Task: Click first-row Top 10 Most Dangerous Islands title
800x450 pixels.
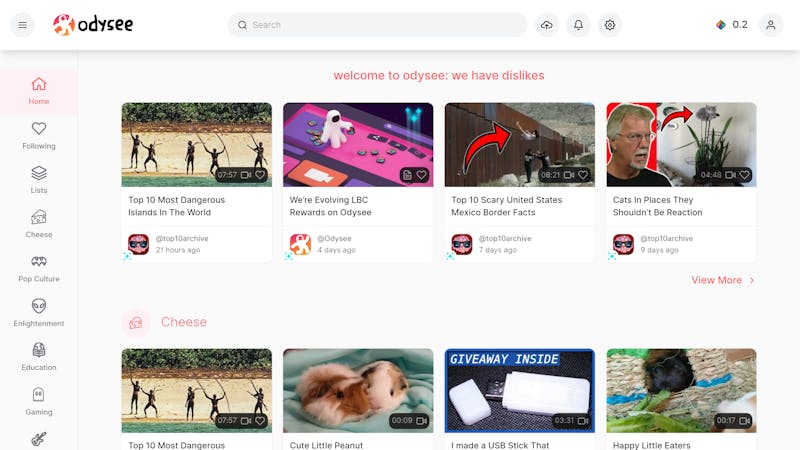Action: click(177, 206)
